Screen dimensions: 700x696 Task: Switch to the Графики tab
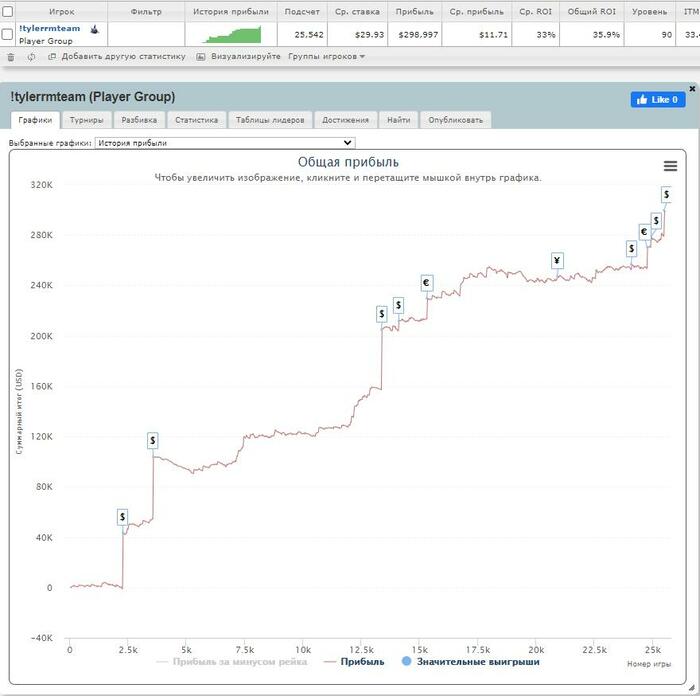click(35, 120)
